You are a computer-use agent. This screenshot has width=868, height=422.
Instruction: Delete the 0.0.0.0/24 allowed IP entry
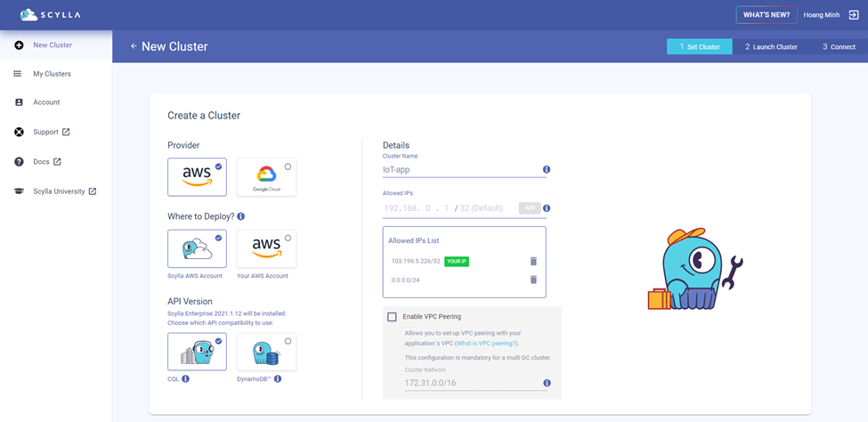[533, 280]
